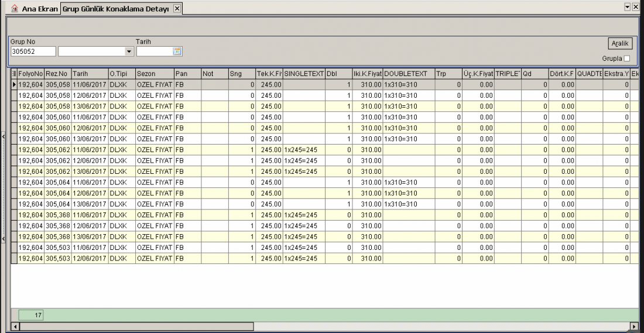Select Rez.No 305,368 cell dated 11/06/2017
The image size is (644, 333).
tap(58, 215)
